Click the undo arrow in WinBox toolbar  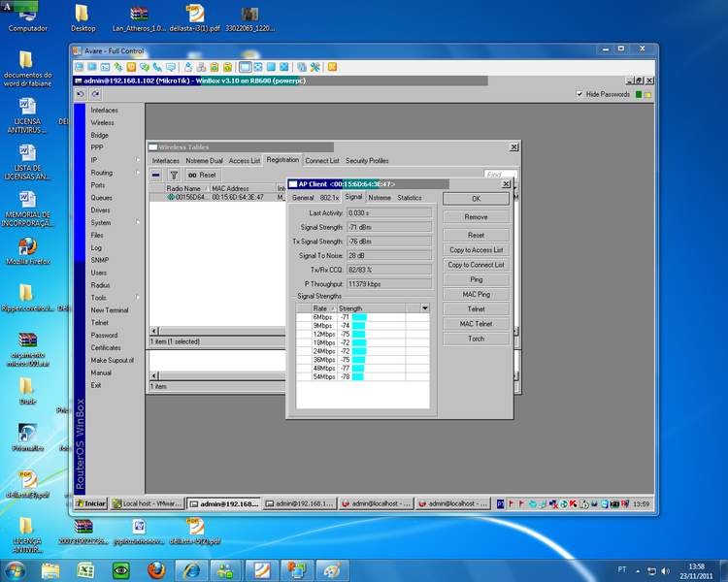point(81,94)
